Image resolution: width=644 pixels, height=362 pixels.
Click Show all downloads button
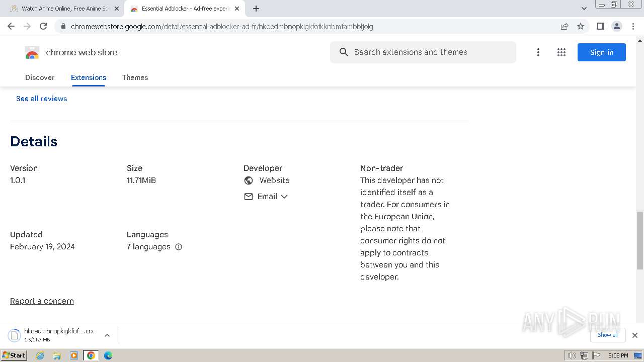click(x=608, y=335)
